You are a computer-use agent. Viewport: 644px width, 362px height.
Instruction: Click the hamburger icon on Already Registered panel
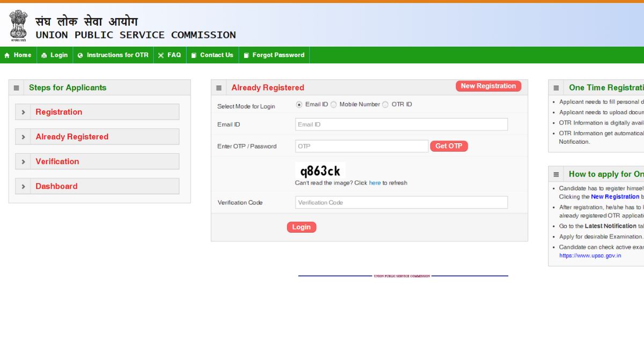[218, 87]
